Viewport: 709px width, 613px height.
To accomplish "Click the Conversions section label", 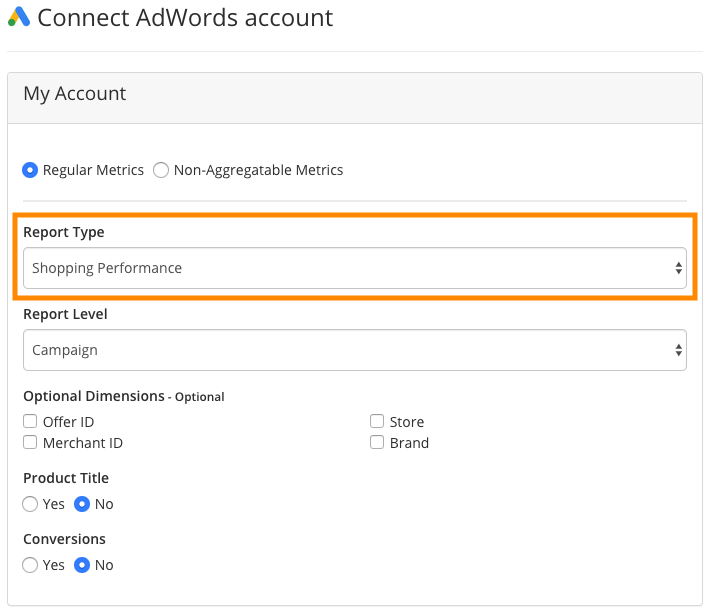I will tap(64, 539).
